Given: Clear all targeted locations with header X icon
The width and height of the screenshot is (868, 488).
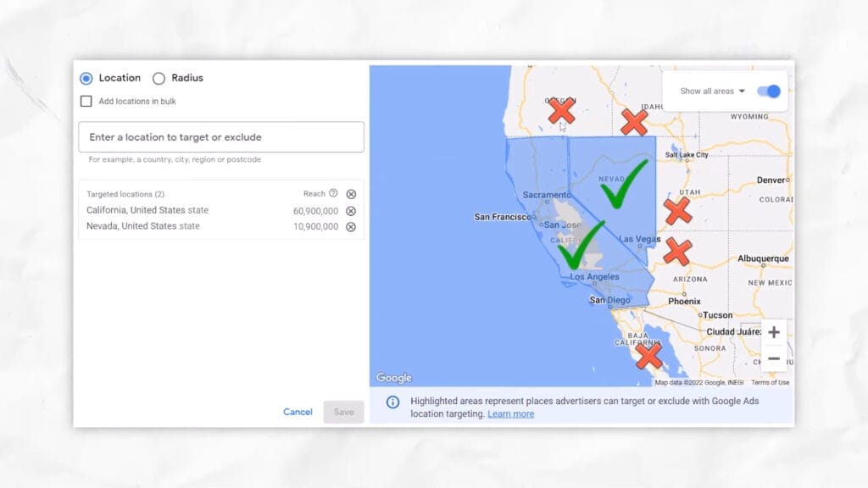Looking at the screenshot, I should point(352,193).
